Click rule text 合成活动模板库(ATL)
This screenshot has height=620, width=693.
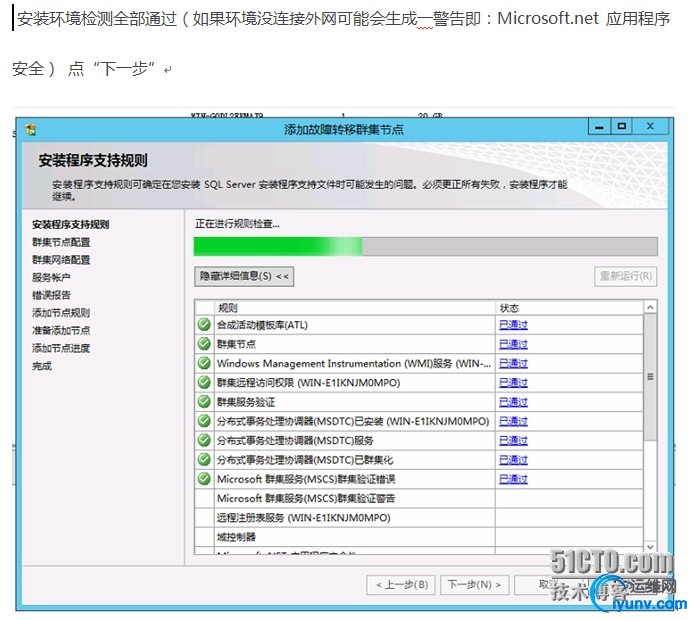262,325
